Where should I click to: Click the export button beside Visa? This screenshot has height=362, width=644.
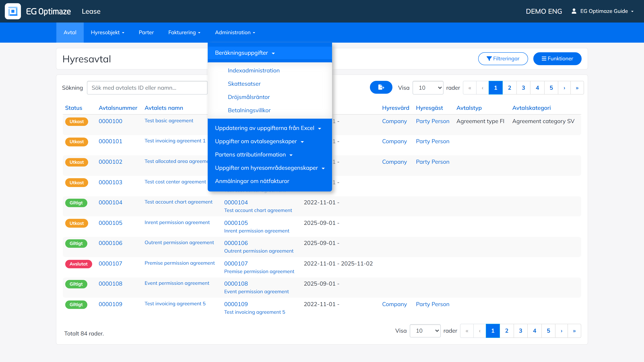click(381, 87)
